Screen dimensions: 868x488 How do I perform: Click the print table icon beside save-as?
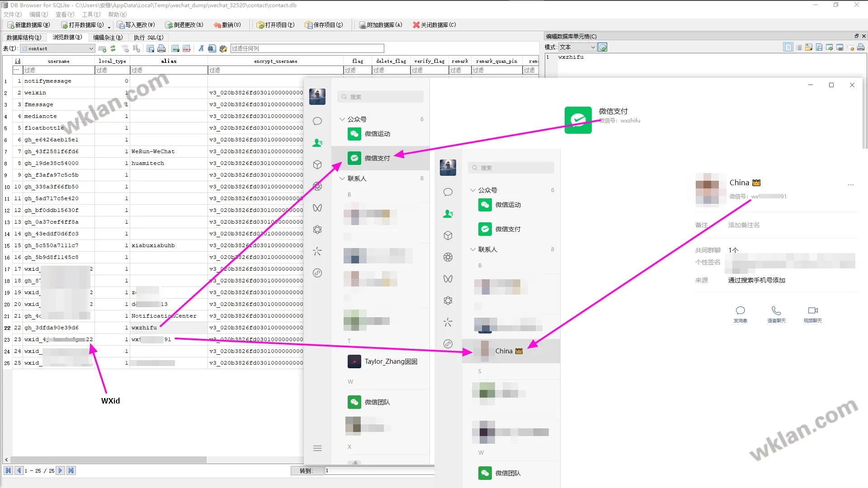(x=161, y=48)
